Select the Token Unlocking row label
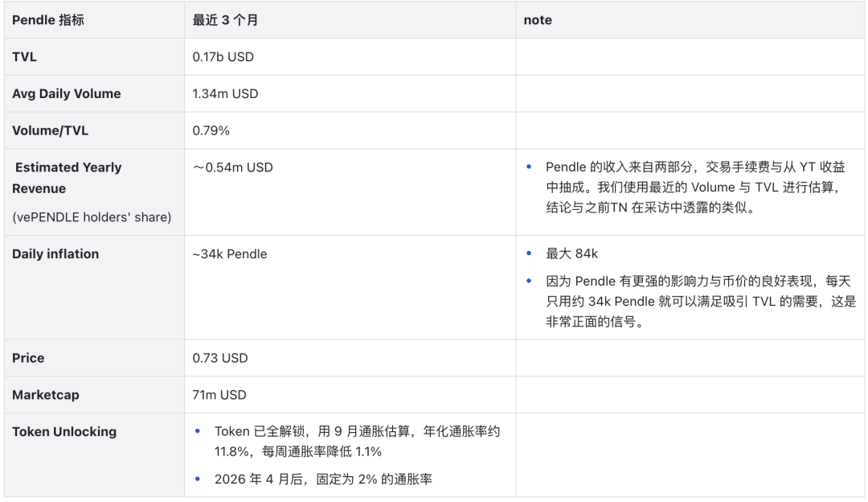Image resolution: width=868 pixels, height=502 pixels. [x=64, y=432]
